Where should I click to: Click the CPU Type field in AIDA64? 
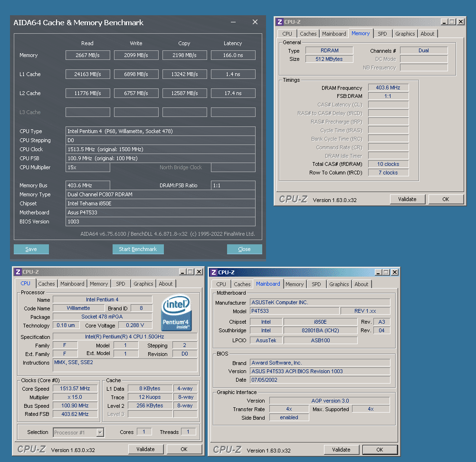(160, 131)
